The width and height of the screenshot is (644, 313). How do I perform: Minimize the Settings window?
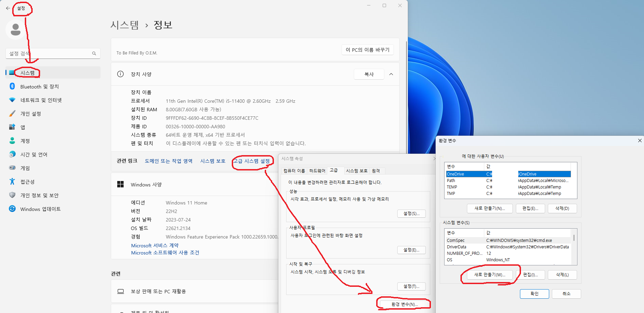tap(369, 5)
